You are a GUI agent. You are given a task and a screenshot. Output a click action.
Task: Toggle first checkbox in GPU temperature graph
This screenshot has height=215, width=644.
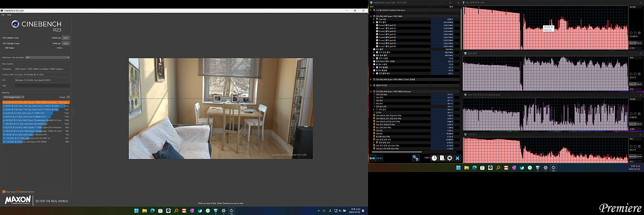631,146
